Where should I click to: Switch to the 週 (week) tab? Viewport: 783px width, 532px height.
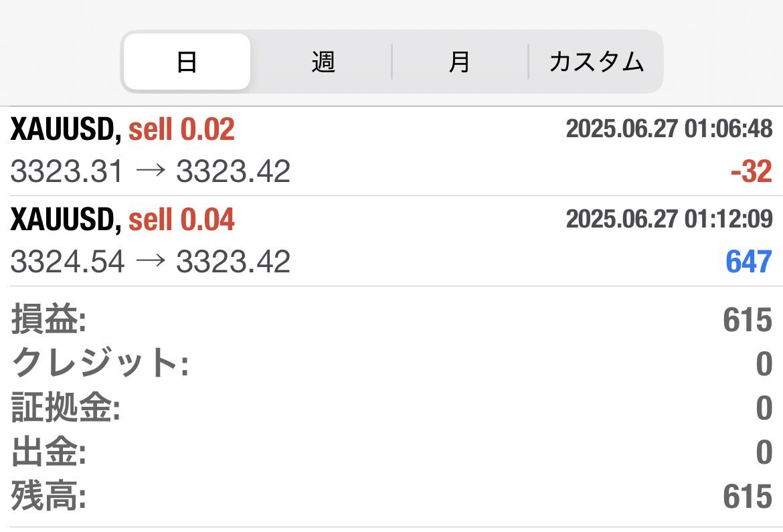click(323, 62)
